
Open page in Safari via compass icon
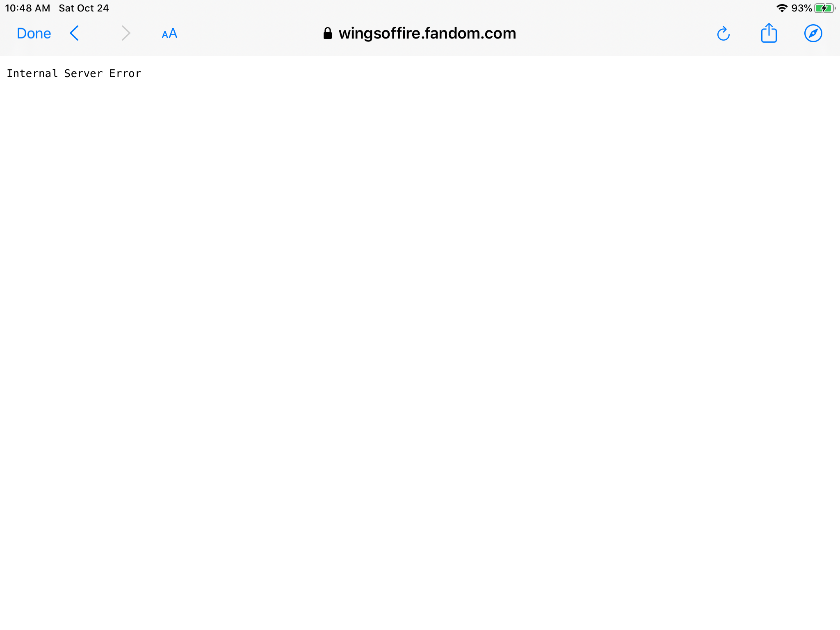(x=813, y=33)
